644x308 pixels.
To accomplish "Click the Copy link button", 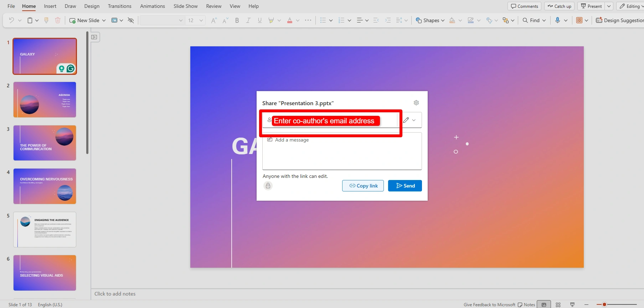I will [363, 186].
